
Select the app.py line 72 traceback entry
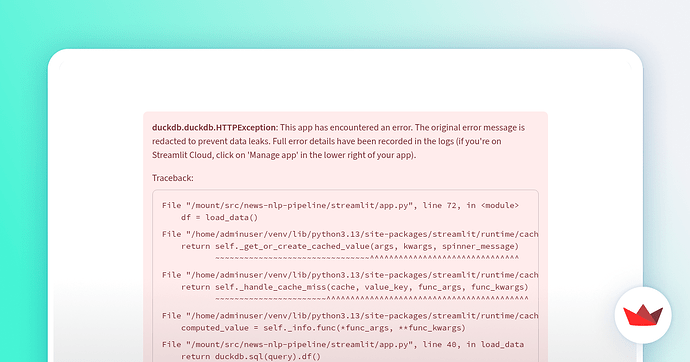point(340,205)
